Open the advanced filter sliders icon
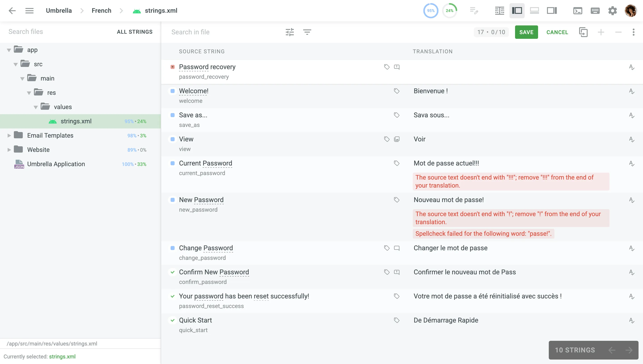Image resolution: width=643 pixels, height=364 pixels. (290, 32)
